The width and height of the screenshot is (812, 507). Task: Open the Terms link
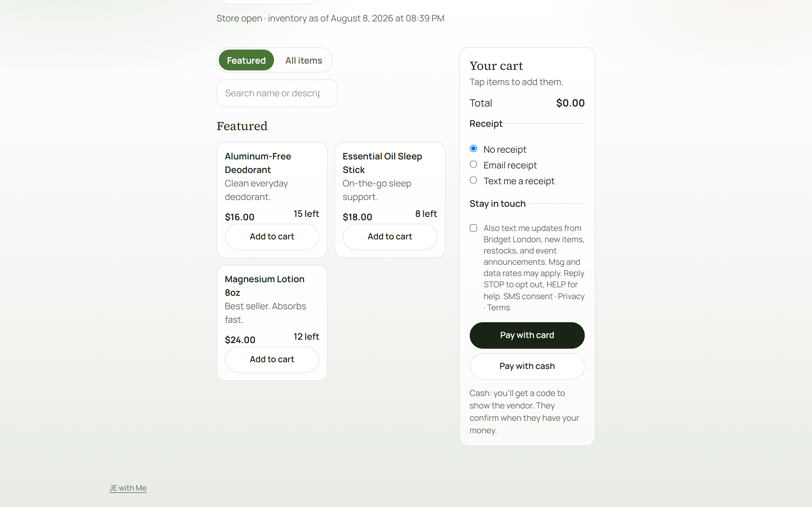pyautogui.click(x=498, y=308)
